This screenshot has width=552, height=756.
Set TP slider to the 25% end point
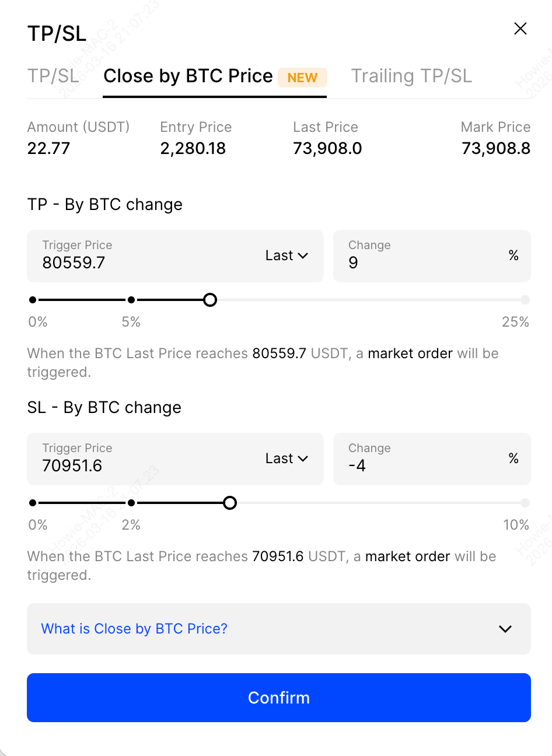click(x=525, y=300)
